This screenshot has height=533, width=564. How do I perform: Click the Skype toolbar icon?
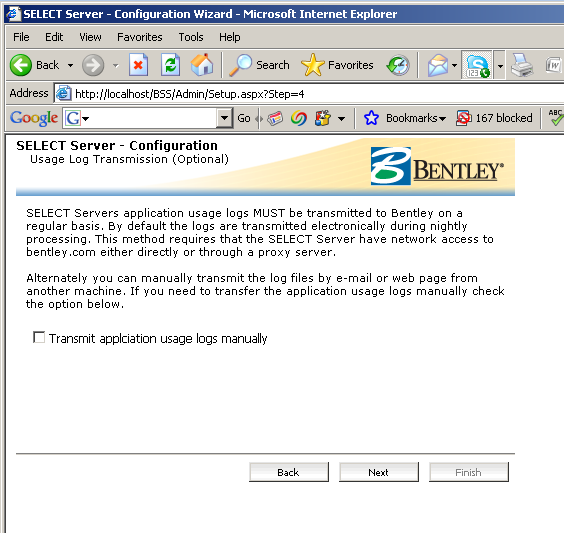click(x=477, y=65)
